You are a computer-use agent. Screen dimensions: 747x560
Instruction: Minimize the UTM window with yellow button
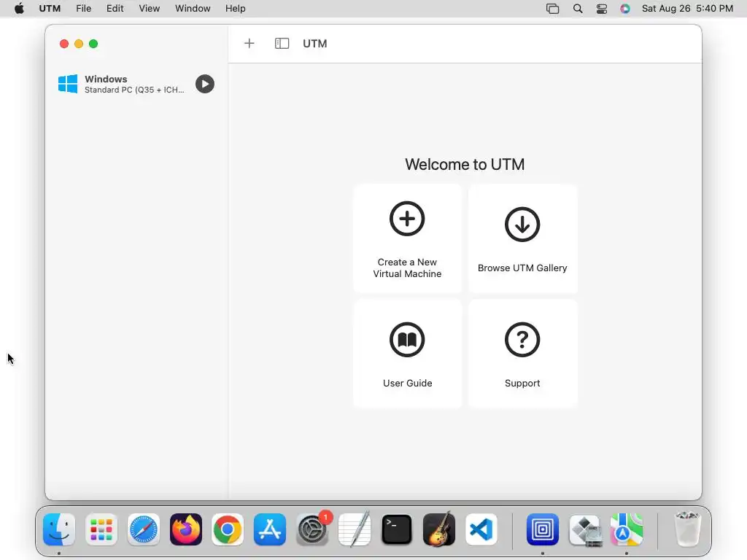click(x=79, y=44)
